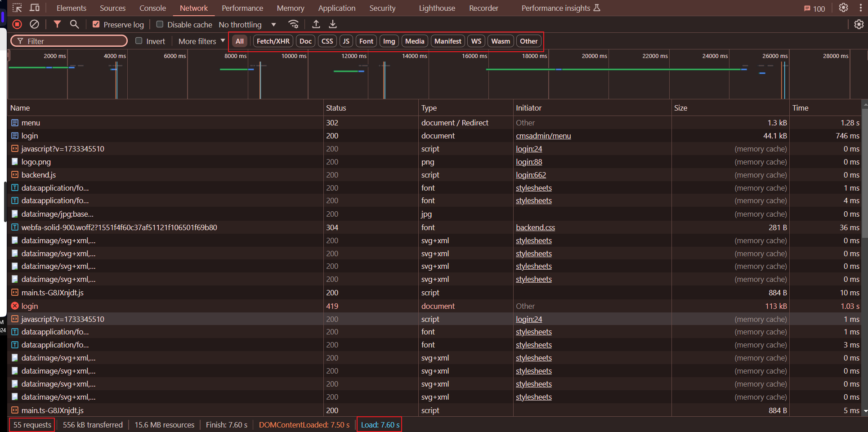This screenshot has width=868, height=432.
Task: Stop recording network log
Action: tap(17, 24)
